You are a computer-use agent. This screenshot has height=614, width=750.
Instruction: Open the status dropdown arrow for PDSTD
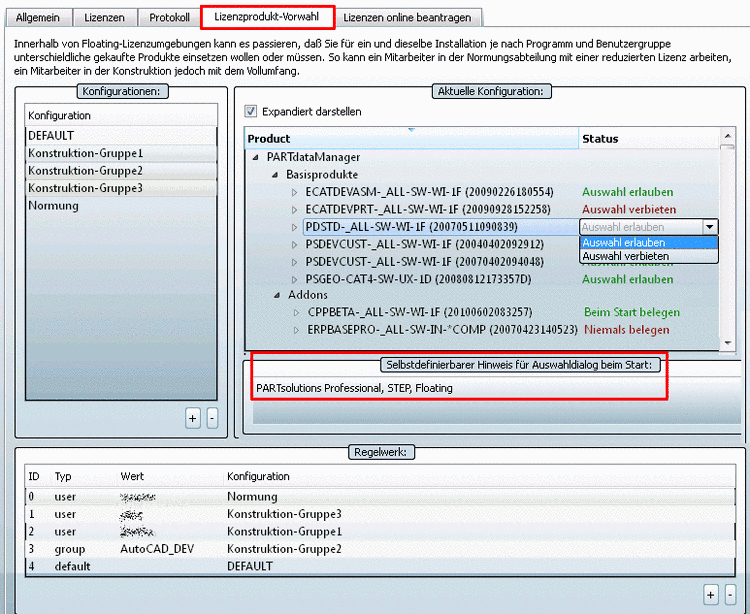tap(710, 227)
